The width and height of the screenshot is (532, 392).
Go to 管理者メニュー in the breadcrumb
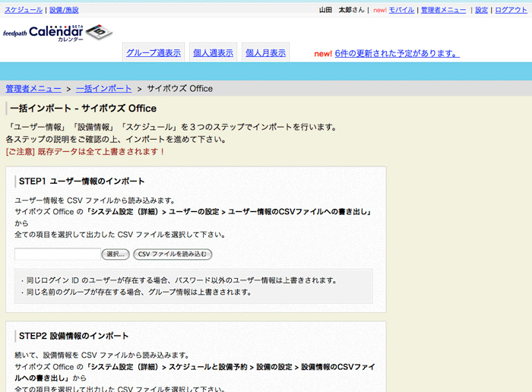point(33,89)
